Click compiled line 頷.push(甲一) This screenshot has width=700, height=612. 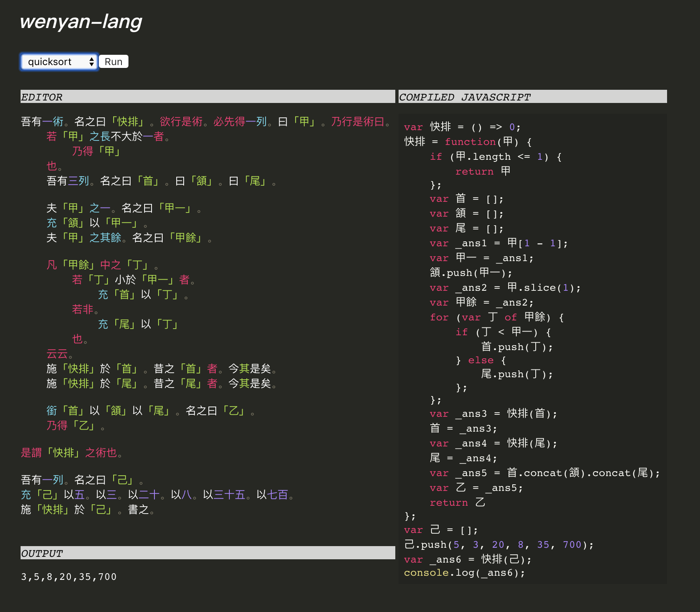[471, 273]
